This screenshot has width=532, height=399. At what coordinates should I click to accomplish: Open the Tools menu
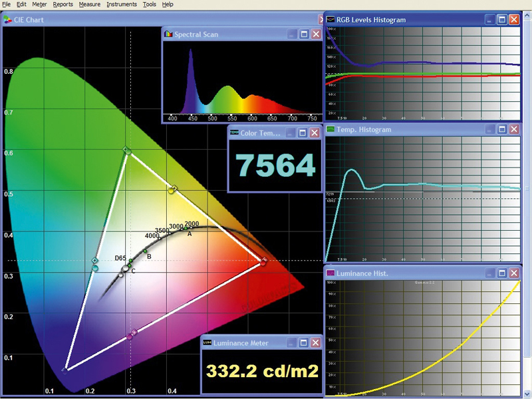click(149, 5)
